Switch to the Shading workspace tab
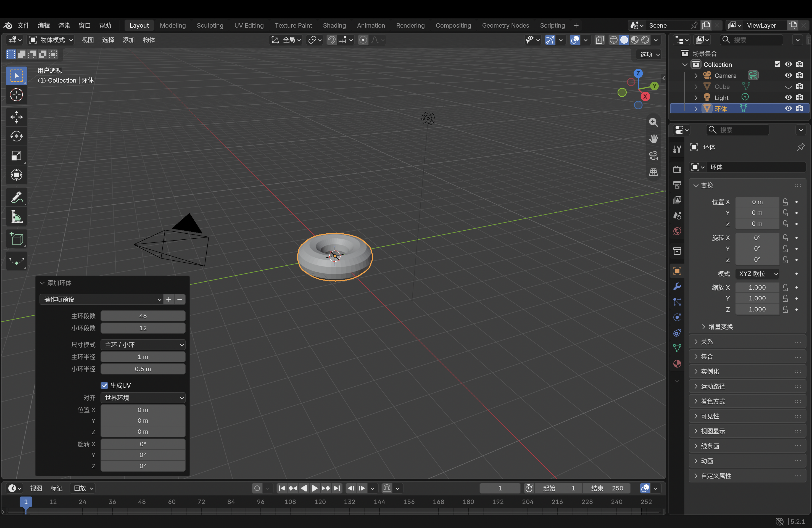812x528 pixels. [x=334, y=26]
